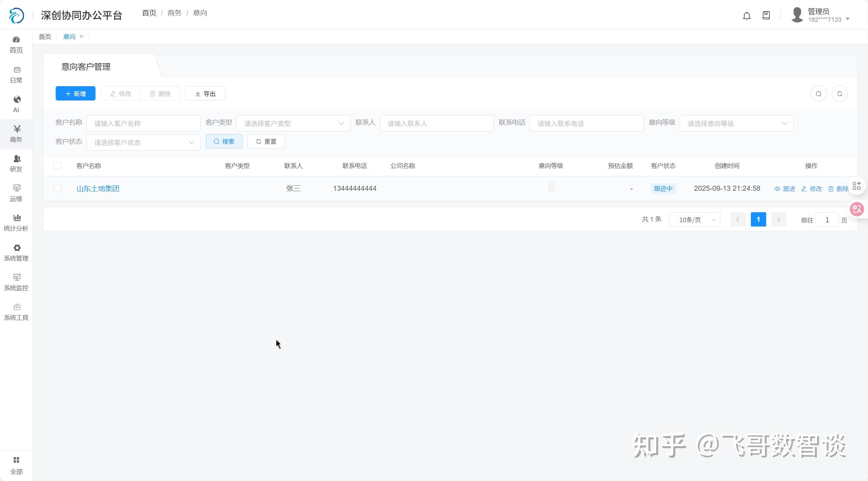The height and width of the screenshot is (481, 868).
Task: Open 系统监控 in the sidebar
Action: tap(16, 282)
